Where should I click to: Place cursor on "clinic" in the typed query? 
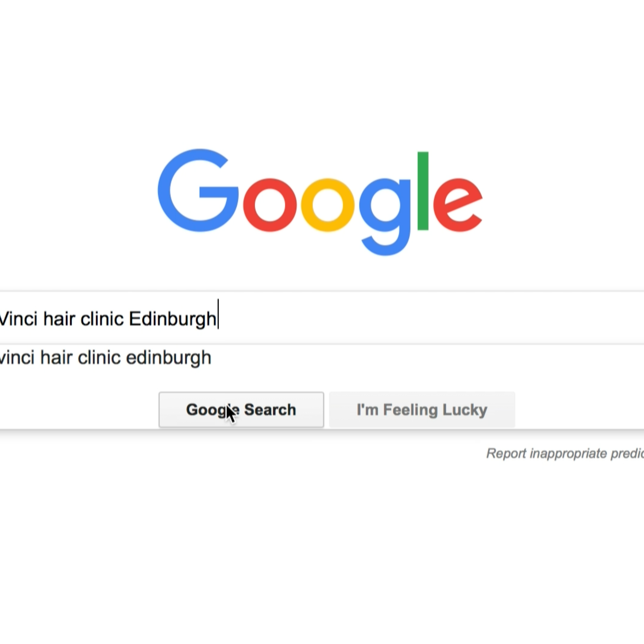pyautogui.click(x=102, y=319)
